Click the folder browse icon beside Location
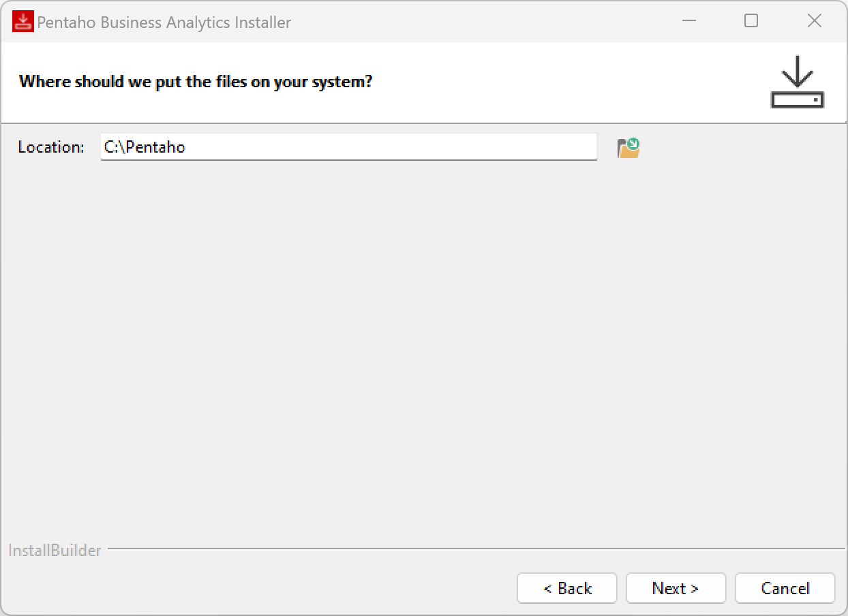The height and width of the screenshot is (616, 848). [628, 148]
